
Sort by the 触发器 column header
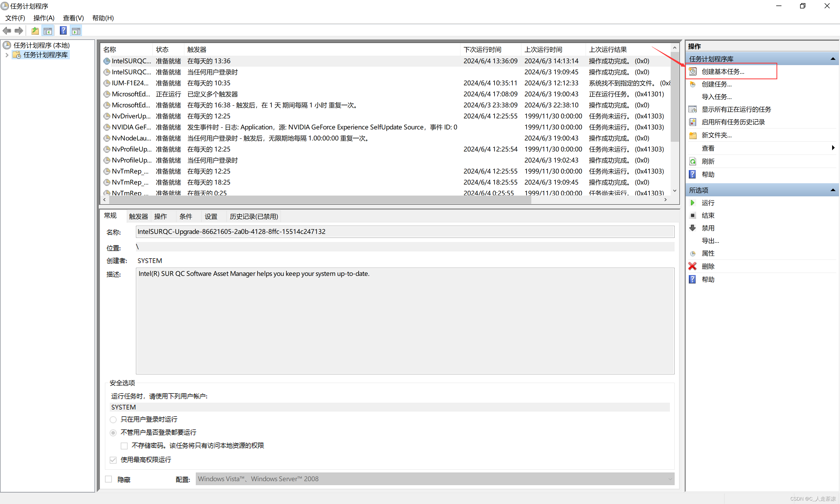coord(322,50)
